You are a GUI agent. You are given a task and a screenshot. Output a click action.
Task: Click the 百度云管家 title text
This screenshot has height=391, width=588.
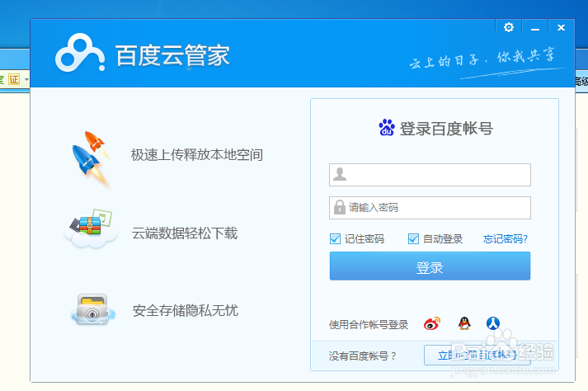(172, 55)
